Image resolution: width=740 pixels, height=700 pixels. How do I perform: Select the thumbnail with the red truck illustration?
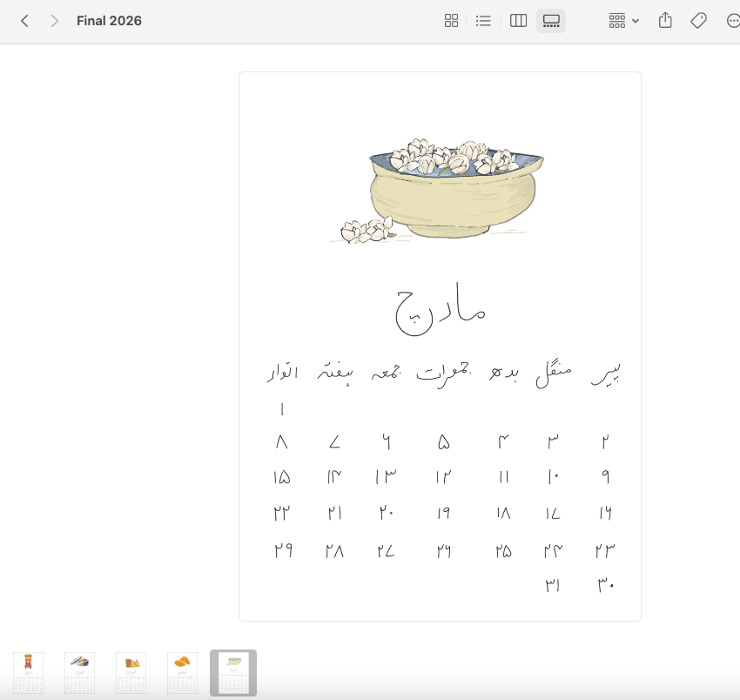click(x=29, y=672)
